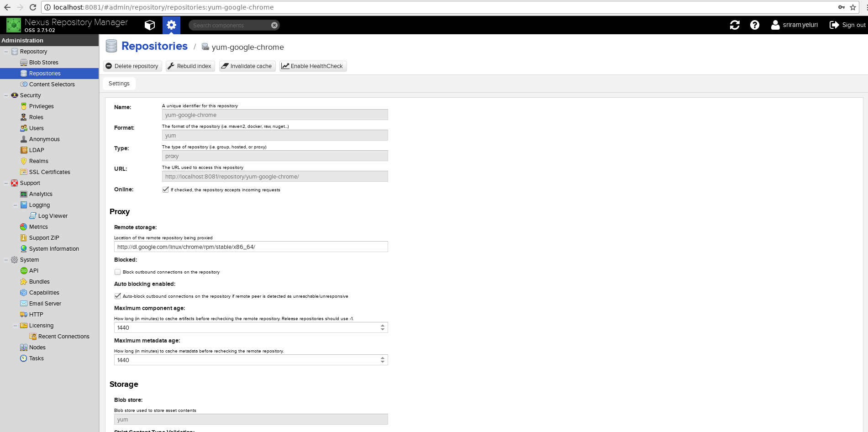Screen dimensions: 868x432
Task: Open help via the question mark icon
Action: [x=754, y=25]
